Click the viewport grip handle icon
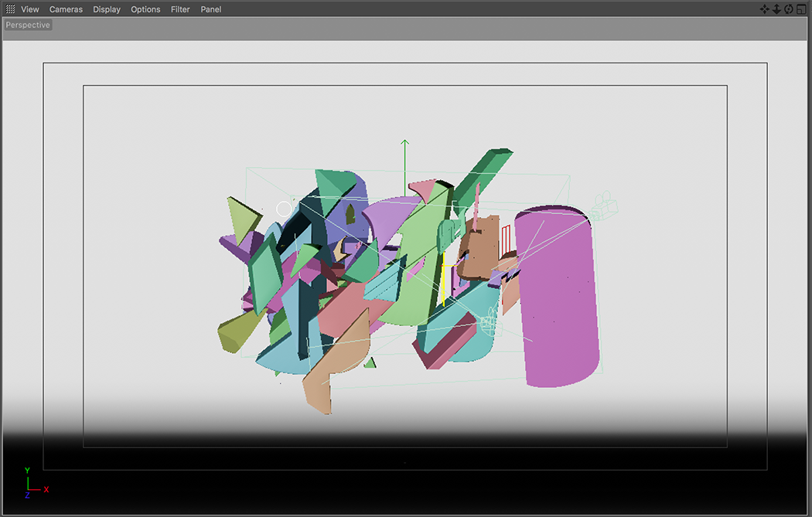 pos(10,9)
